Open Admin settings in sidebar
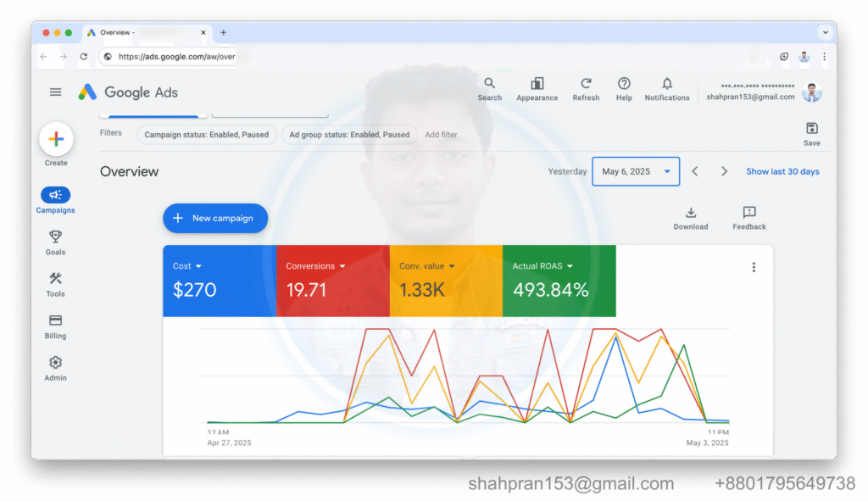868x501 pixels. (x=55, y=369)
